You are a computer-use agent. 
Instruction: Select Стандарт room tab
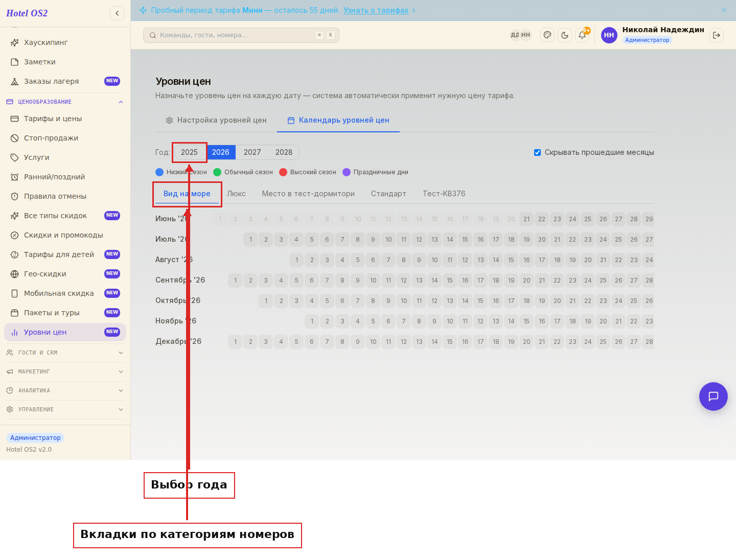point(388,194)
